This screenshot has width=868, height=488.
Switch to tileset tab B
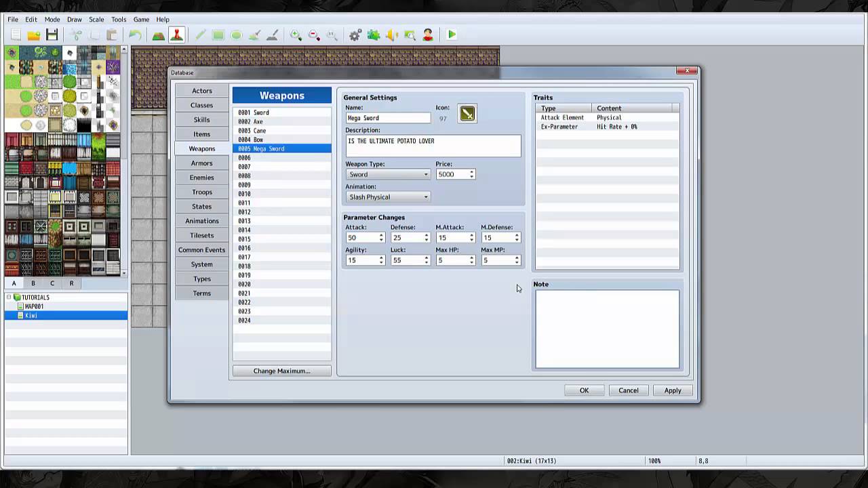[x=33, y=283]
